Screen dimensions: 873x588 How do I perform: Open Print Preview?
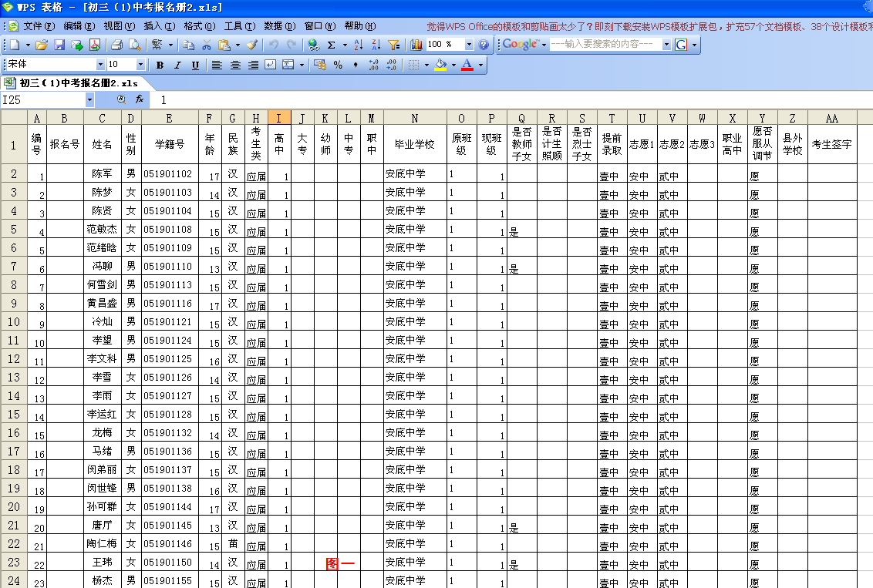(x=136, y=45)
